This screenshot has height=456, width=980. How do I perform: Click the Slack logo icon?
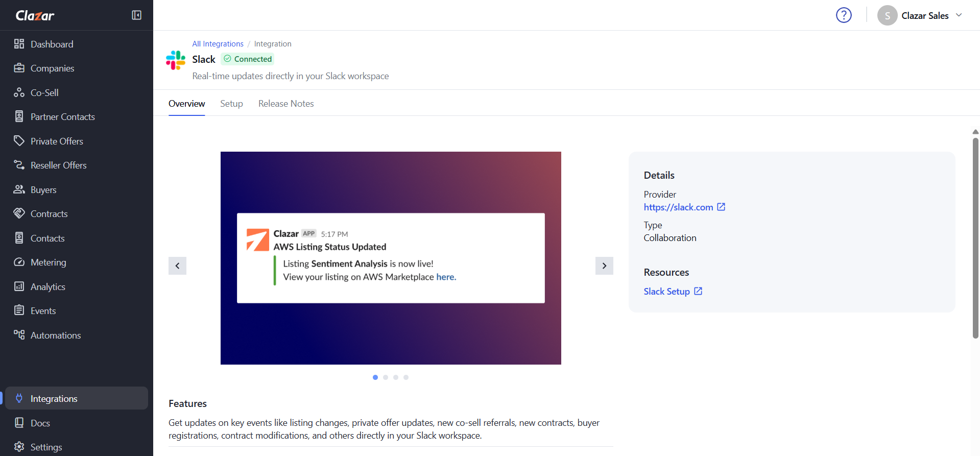click(x=176, y=60)
